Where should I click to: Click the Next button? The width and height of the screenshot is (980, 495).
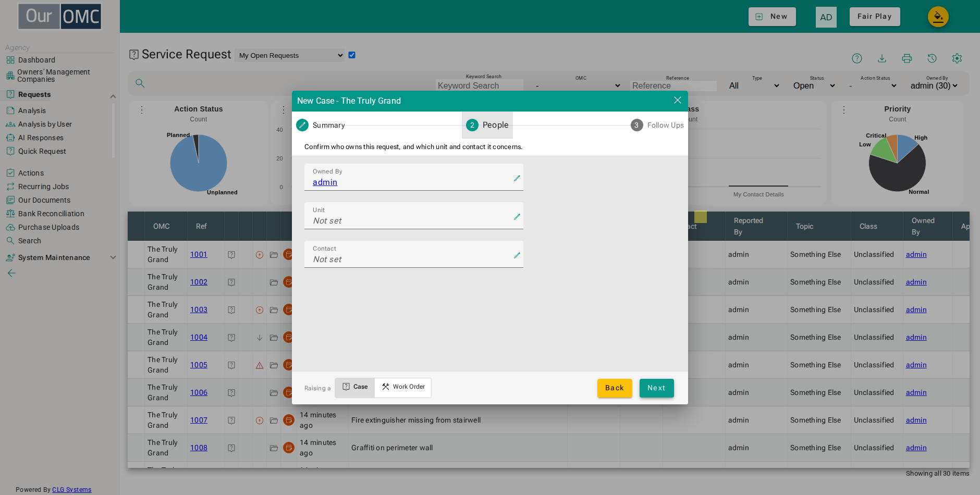point(657,388)
